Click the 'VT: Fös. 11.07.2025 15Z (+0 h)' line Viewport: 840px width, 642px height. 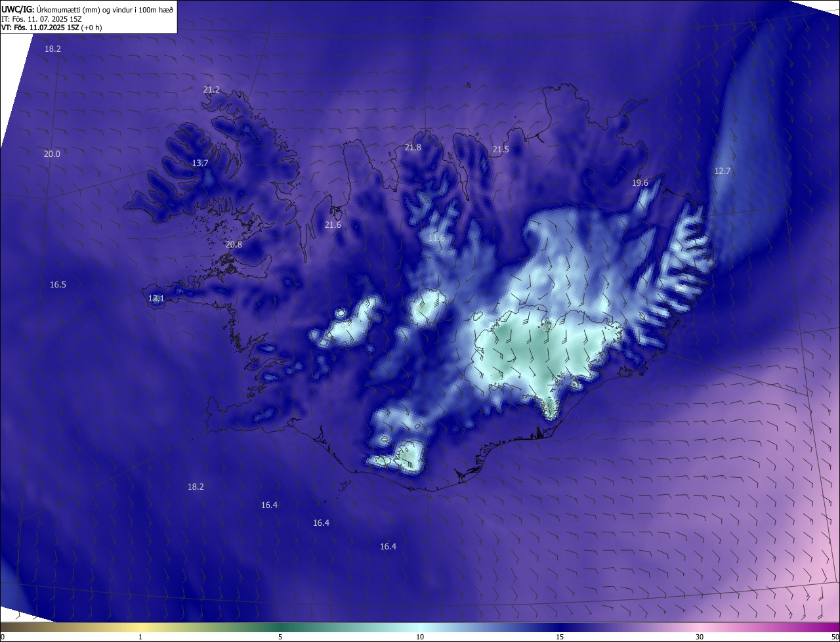(x=51, y=28)
